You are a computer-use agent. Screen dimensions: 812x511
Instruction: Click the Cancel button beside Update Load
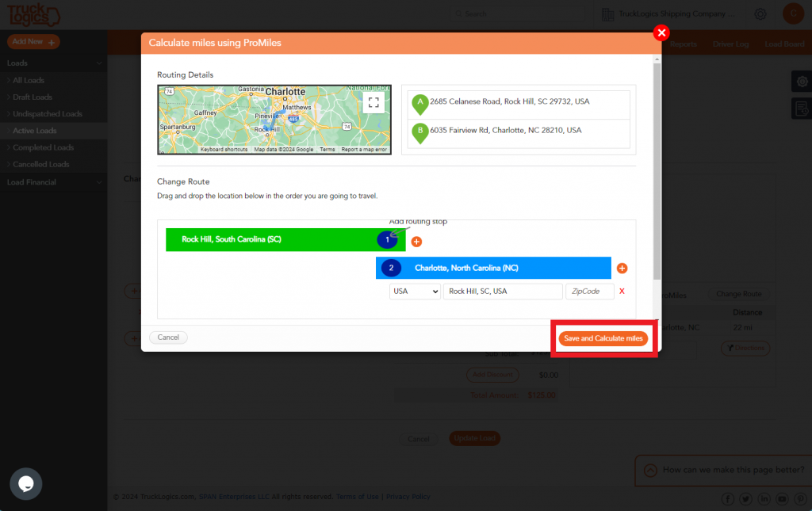click(x=419, y=439)
